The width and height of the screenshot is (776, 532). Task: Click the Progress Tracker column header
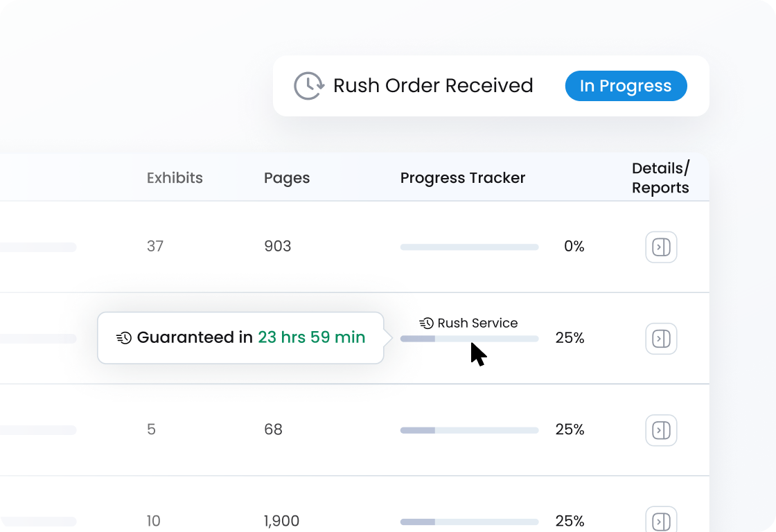pyautogui.click(x=463, y=178)
